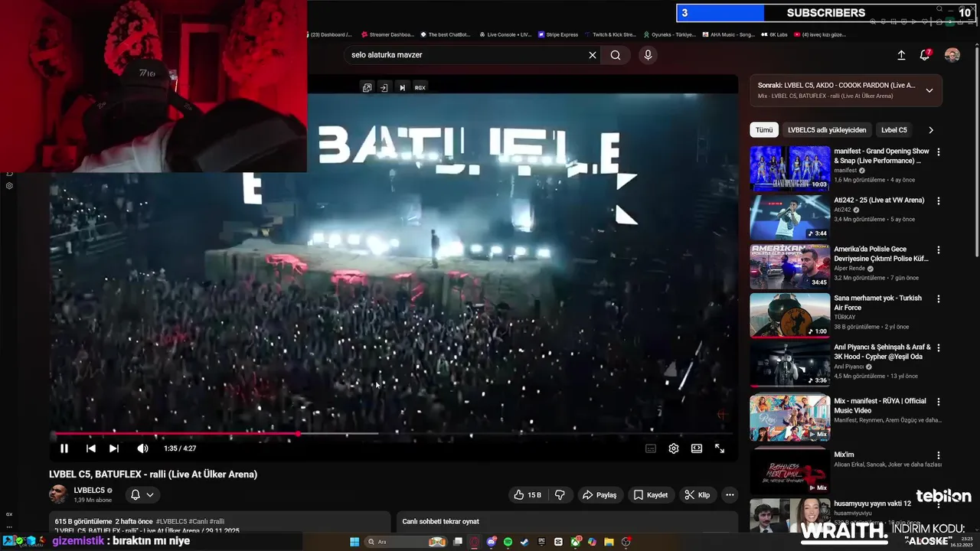Viewport: 980px width, 551px height.
Task: Select the 'LVBELC5 adlı yükleyiciden' chip
Action: pyautogui.click(x=827, y=130)
